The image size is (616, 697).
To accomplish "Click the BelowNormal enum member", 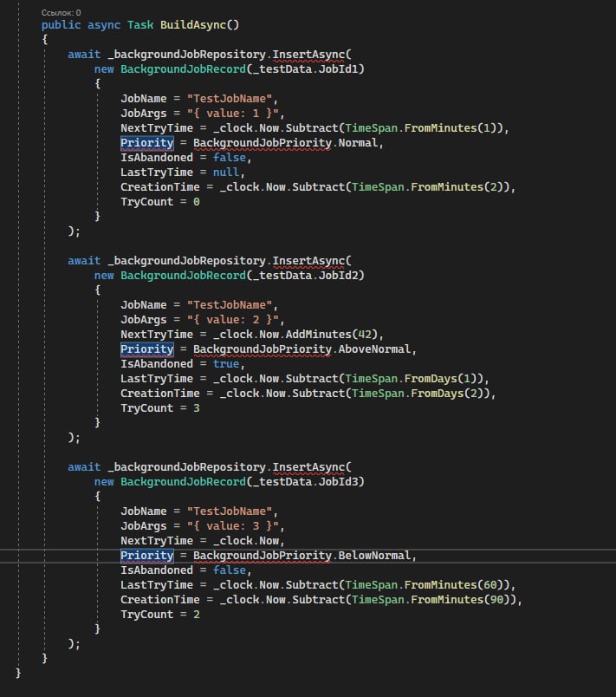I will click(374, 555).
